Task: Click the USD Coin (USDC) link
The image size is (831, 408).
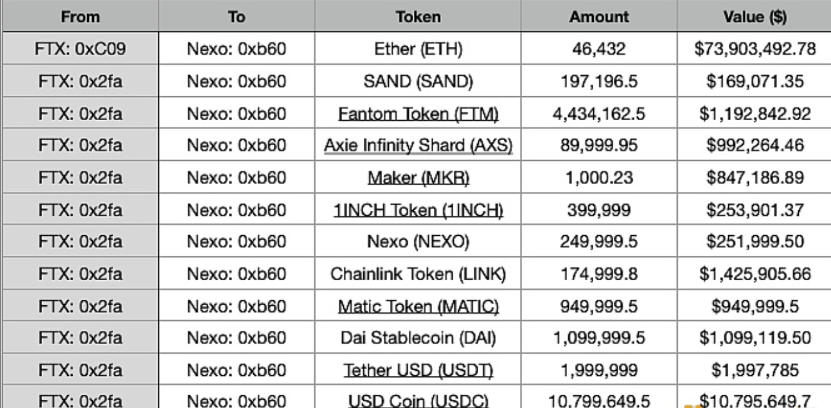Action: click(x=418, y=401)
